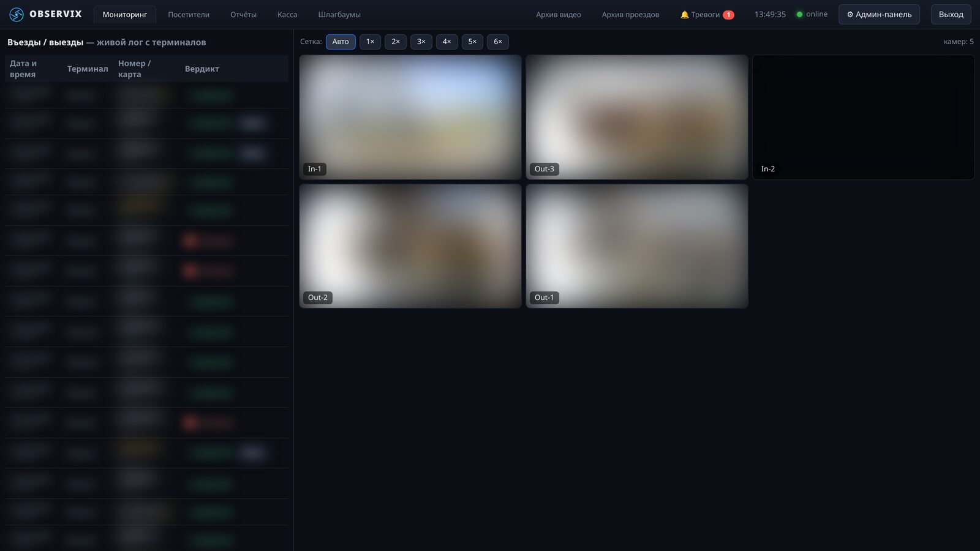Screen dimensions: 980x551
Task: Select the Out-3 camera thumbnail
Action: (x=637, y=117)
